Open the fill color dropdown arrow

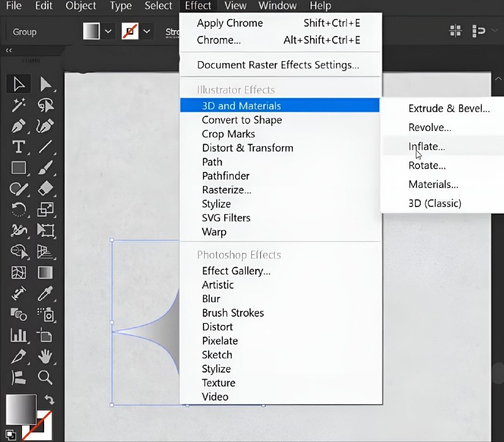tap(108, 31)
